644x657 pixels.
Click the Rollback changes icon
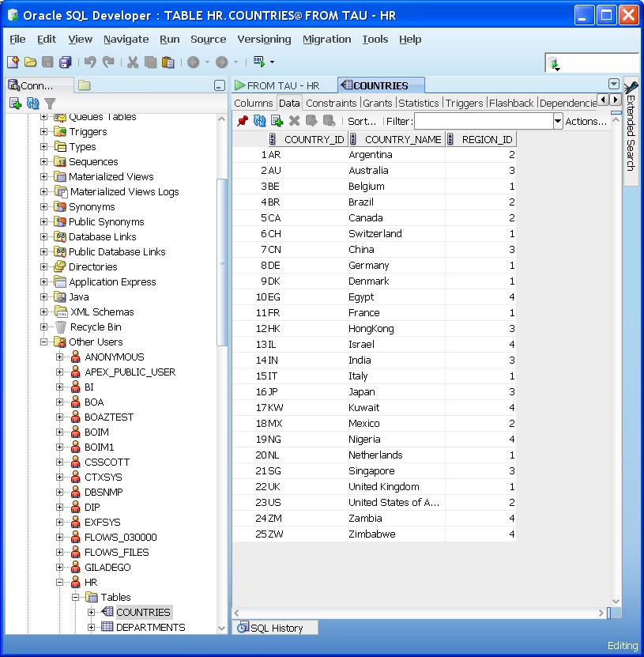pyautogui.click(x=330, y=121)
